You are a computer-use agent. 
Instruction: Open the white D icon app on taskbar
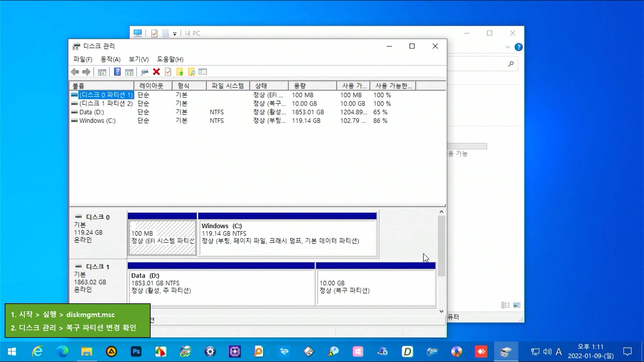tap(407, 352)
